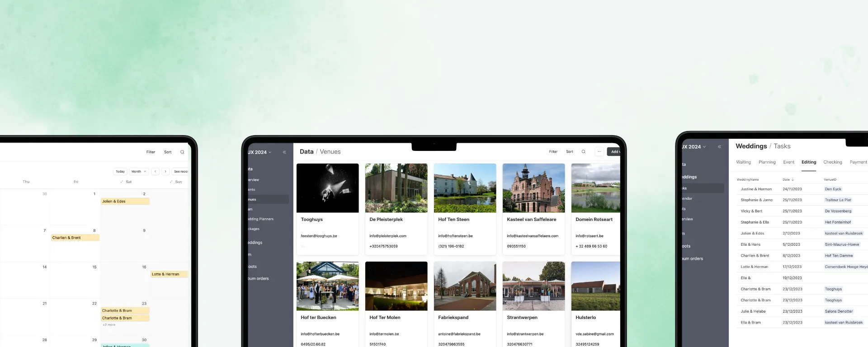This screenshot has width=868, height=347.
Task: Click the WeddingName column header
Action: 748,180
